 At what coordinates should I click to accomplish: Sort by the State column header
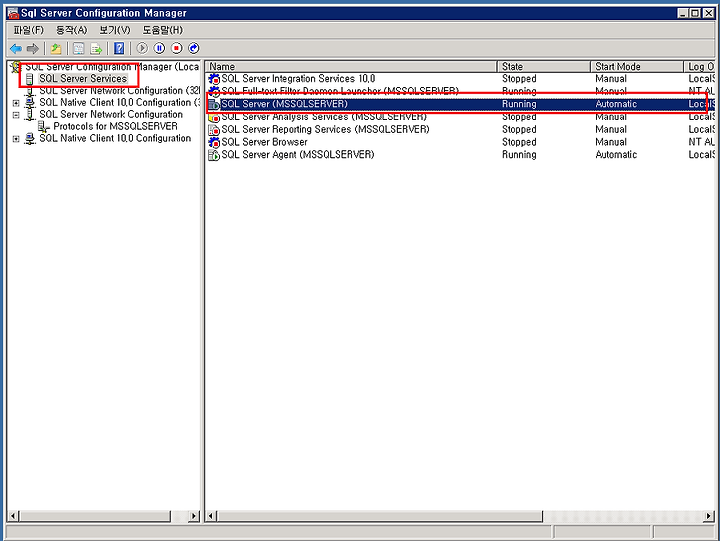(x=544, y=67)
